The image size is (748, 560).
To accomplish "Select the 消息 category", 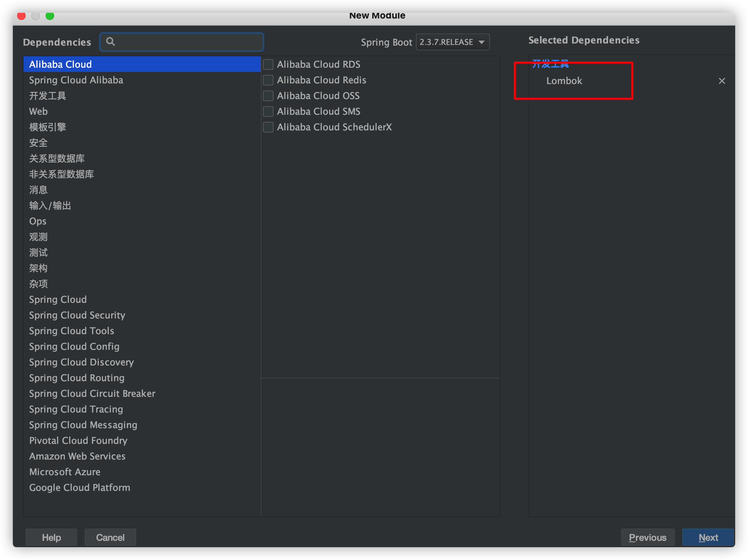I will pyautogui.click(x=142, y=190).
